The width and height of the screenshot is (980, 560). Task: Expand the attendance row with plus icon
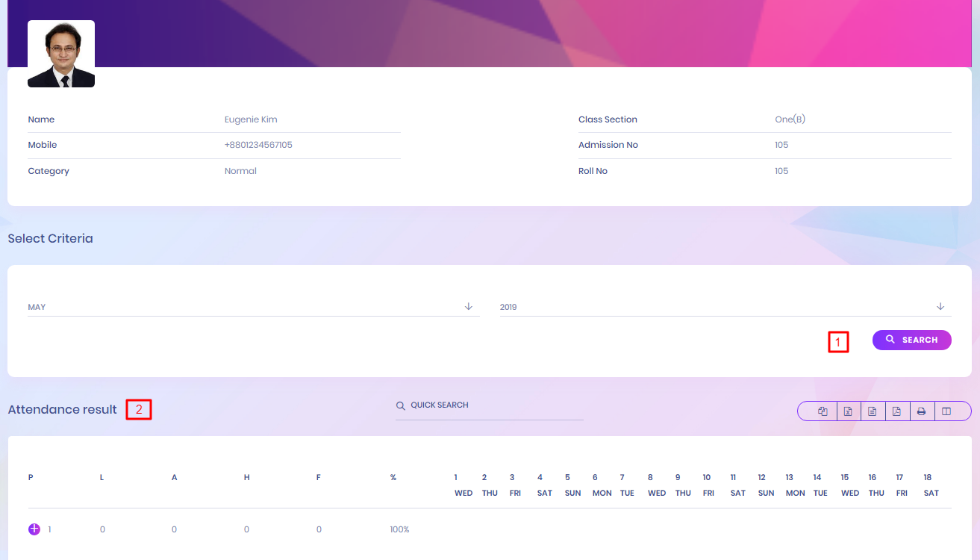point(34,529)
